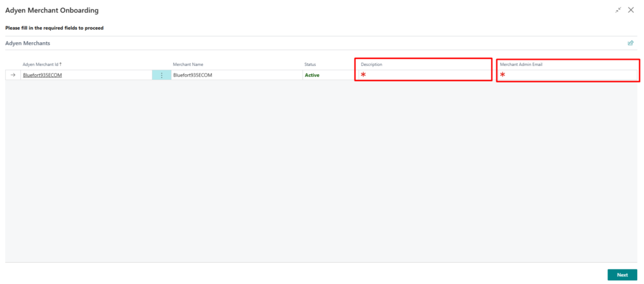This screenshot has width=644, height=284.
Task: Click the Adyen Merchant Onboarding title
Action: click(x=52, y=11)
